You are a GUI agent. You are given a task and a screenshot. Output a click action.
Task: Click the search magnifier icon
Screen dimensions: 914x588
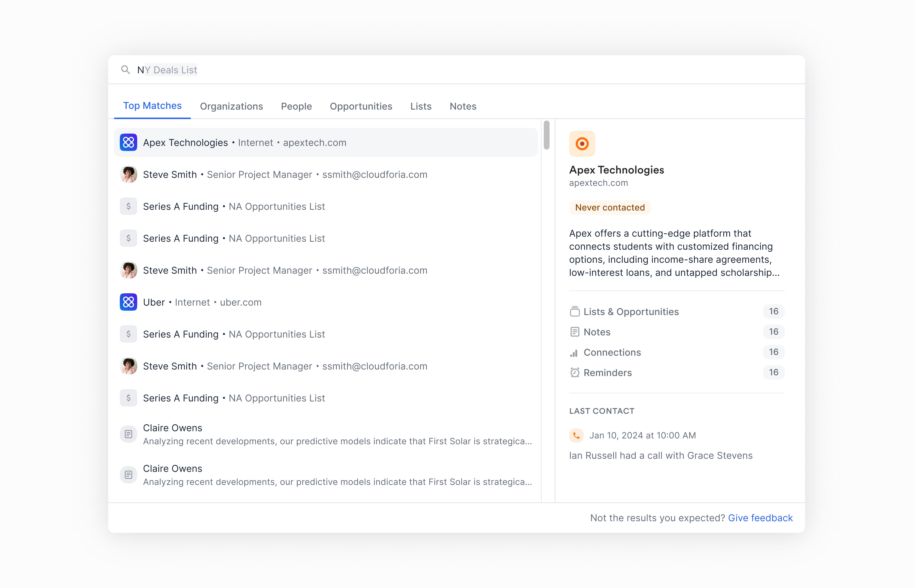point(125,70)
